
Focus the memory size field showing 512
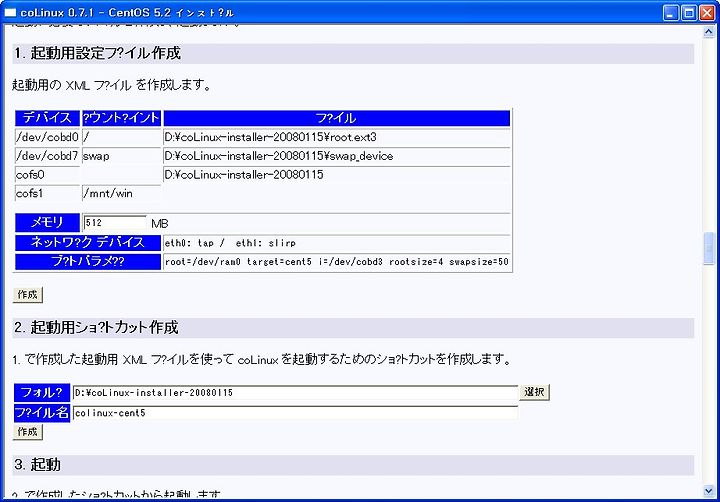coord(114,223)
